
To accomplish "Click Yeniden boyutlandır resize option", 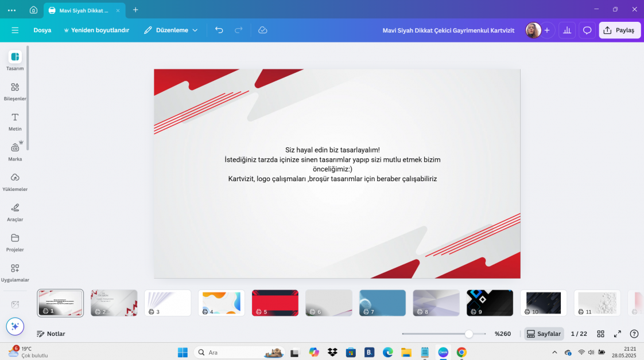I will pyautogui.click(x=96, y=30).
